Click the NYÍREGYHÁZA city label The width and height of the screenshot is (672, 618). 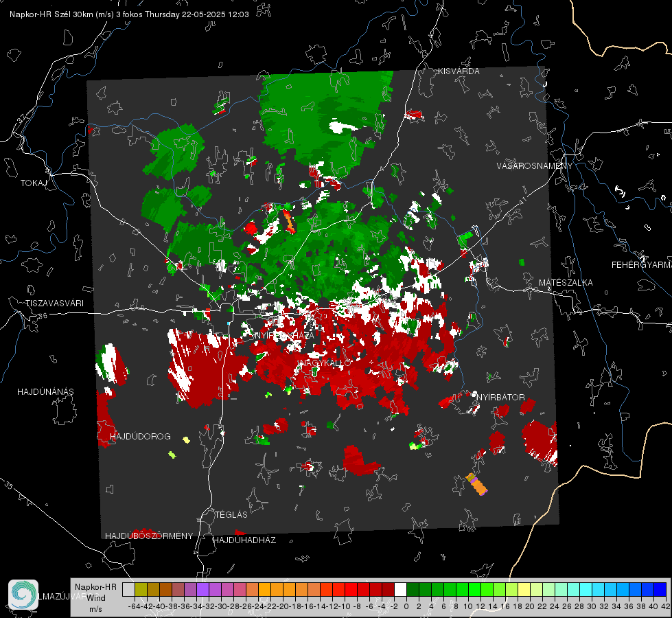[284, 335]
